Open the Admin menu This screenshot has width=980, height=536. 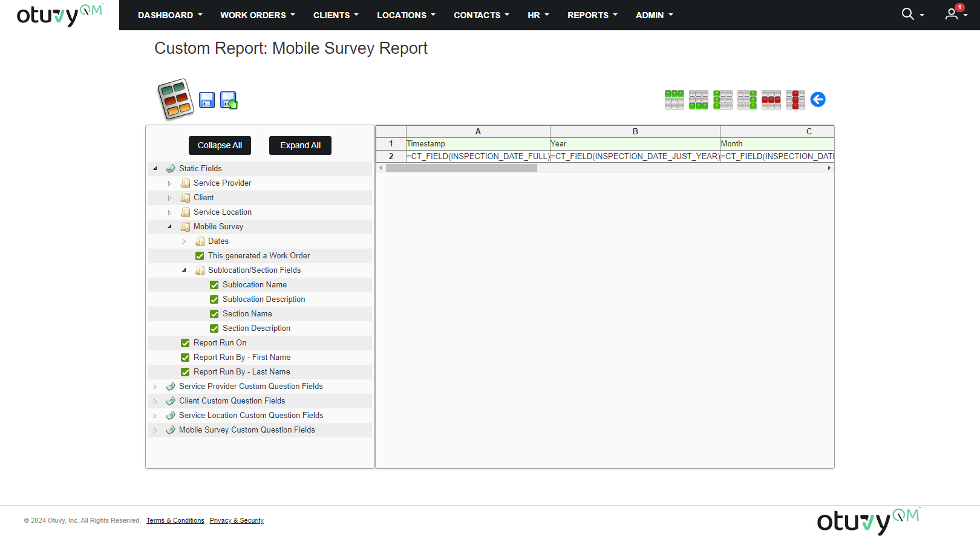click(x=655, y=15)
